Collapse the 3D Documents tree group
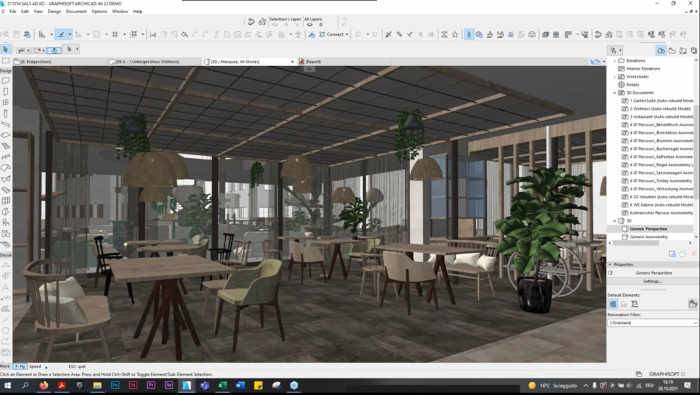Image resolution: width=700 pixels, height=395 pixels. [x=614, y=92]
